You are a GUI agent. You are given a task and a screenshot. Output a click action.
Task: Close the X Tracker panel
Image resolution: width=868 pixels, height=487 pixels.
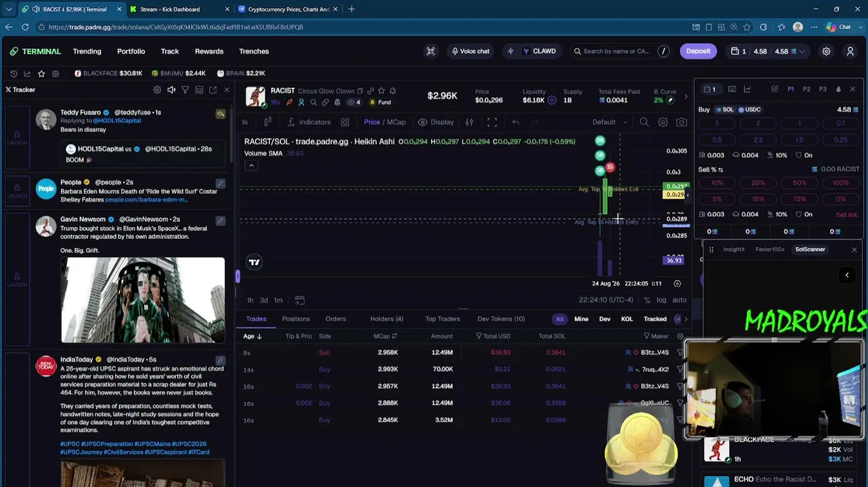(227, 90)
